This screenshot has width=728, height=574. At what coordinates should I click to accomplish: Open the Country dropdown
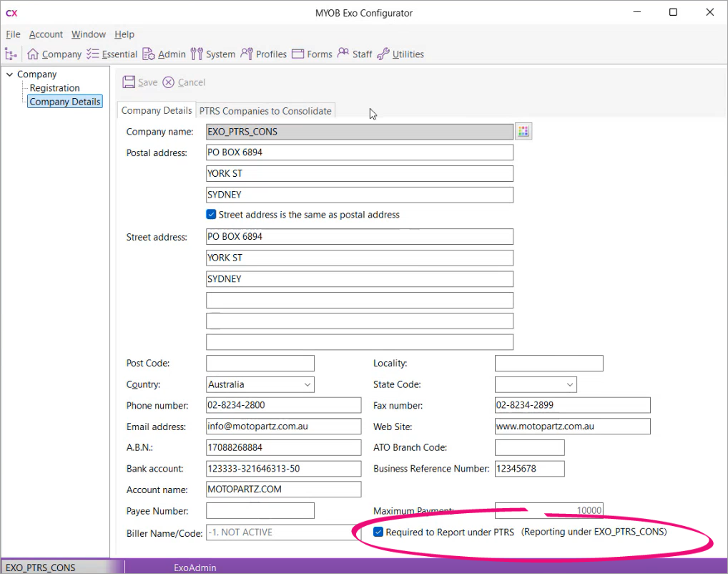pyautogui.click(x=260, y=384)
